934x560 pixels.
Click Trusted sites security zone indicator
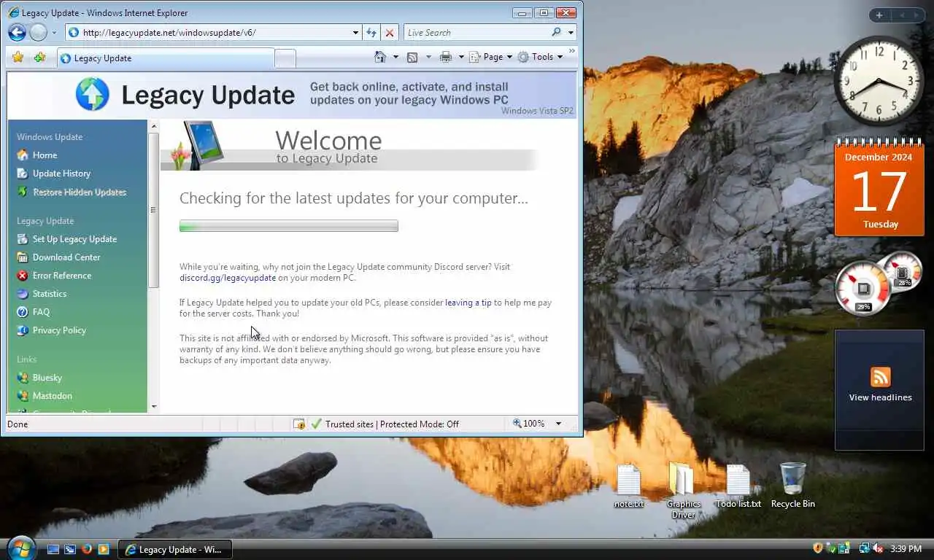coord(385,424)
